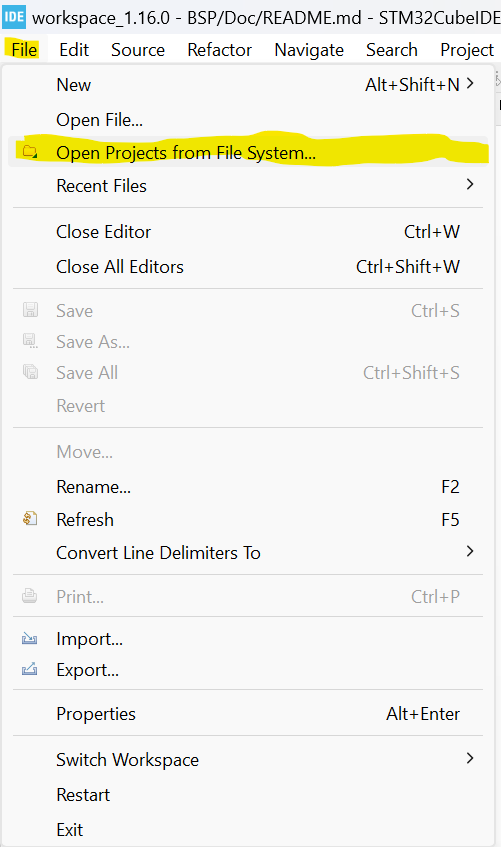Open Properties from the File menu

[x=248, y=714]
